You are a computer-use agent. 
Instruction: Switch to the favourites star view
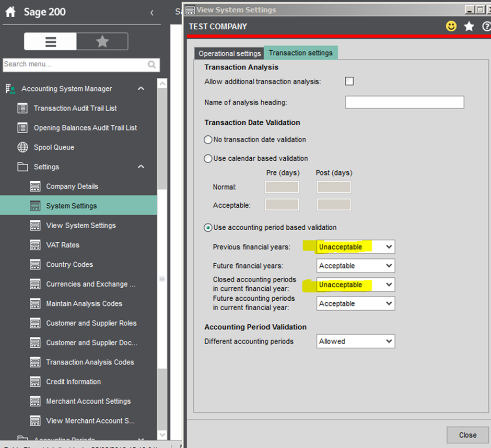tap(102, 41)
